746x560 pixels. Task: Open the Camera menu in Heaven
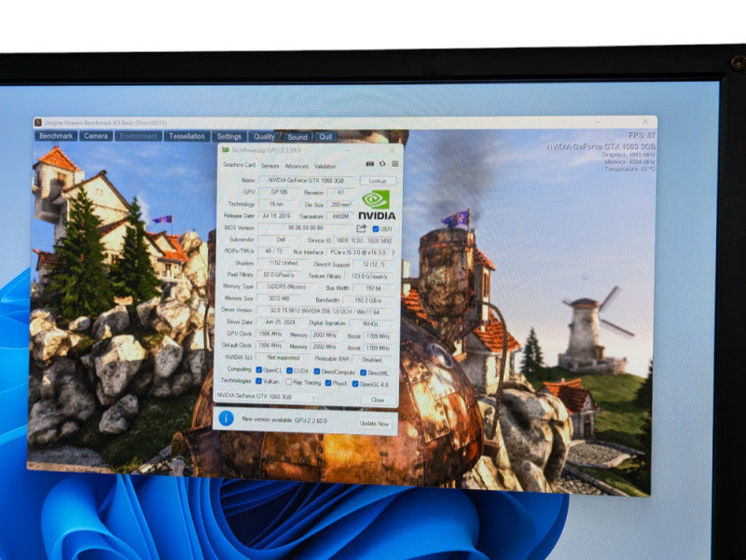[x=96, y=136]
